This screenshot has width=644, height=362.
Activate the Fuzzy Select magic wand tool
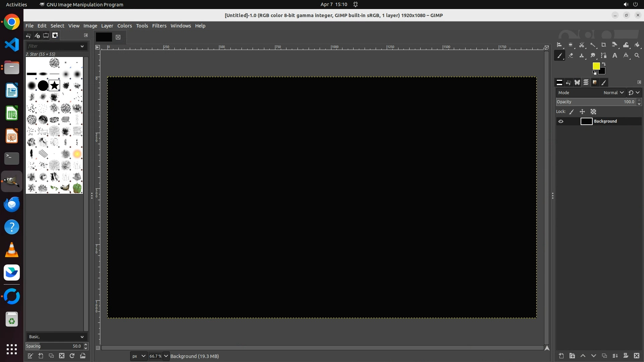pos(593,45)
